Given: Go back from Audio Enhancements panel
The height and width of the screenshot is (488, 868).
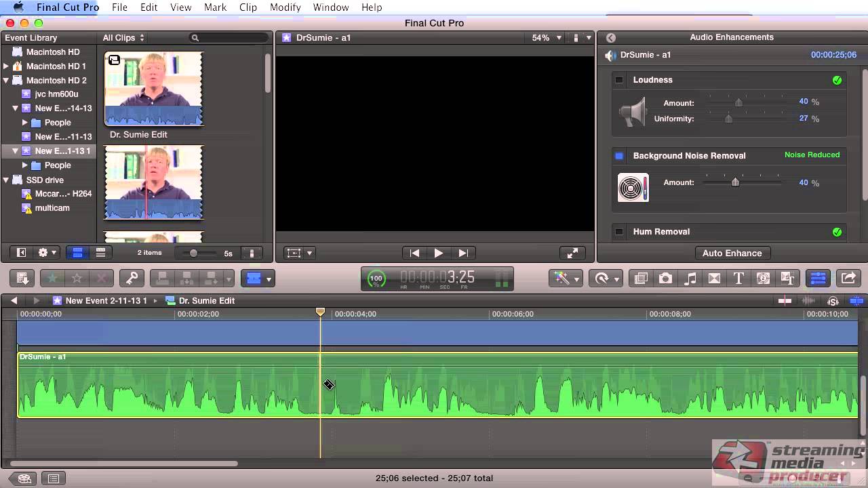Looking at the screenshot, I should (x=610, y=38).
